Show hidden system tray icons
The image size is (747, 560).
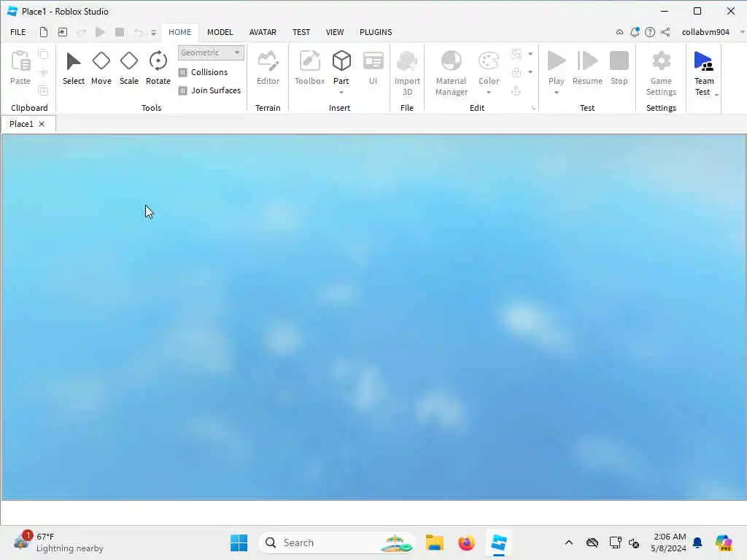569,542
